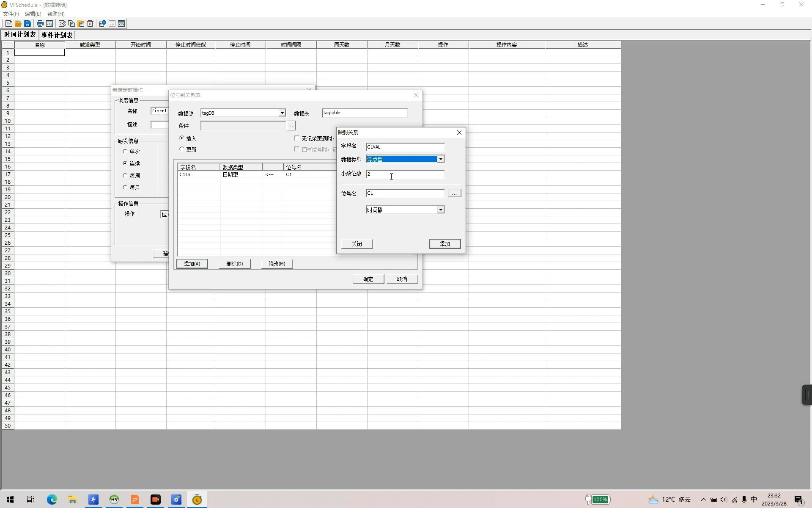Select row header 10 in the schedule grid

[x=8, y=121]
